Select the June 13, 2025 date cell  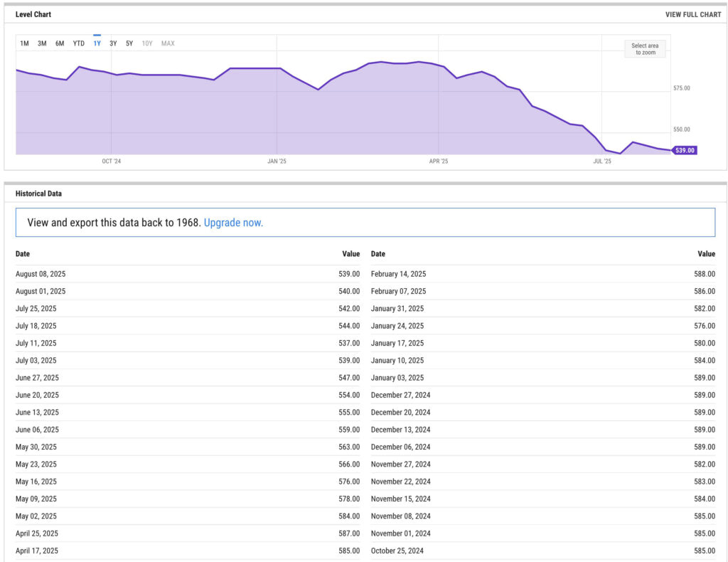pos(37,413)
